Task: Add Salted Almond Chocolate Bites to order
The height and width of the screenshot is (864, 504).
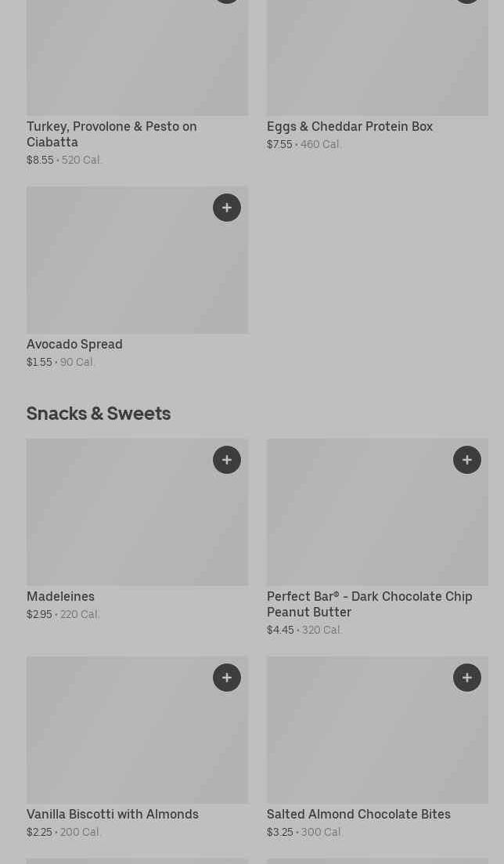Action: [x=467, y=678]
